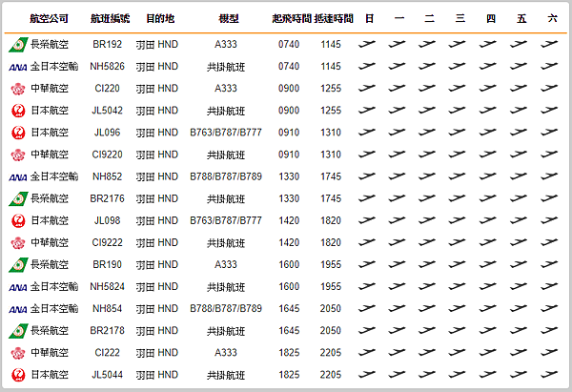Screen dimensions: 572x392
Task: Select flight number NH852
Action: [x=107, y=176]
